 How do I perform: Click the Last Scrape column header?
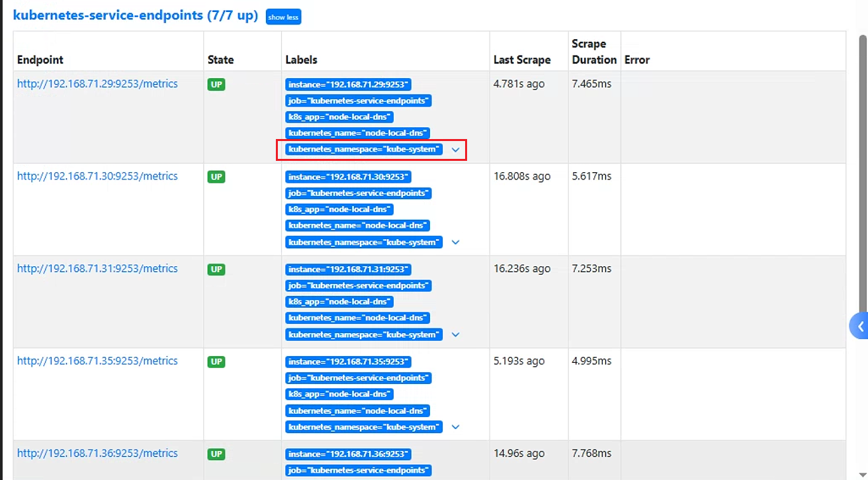(x=522, y=60)
